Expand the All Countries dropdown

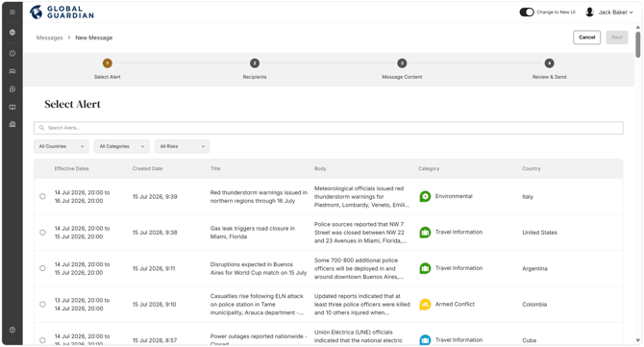tap(62, 147)
